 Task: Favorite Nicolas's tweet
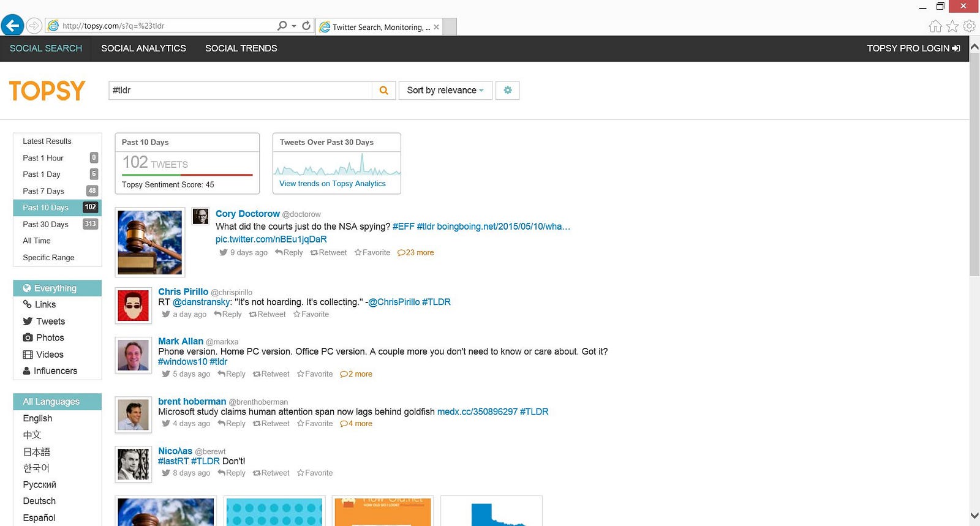315,473
